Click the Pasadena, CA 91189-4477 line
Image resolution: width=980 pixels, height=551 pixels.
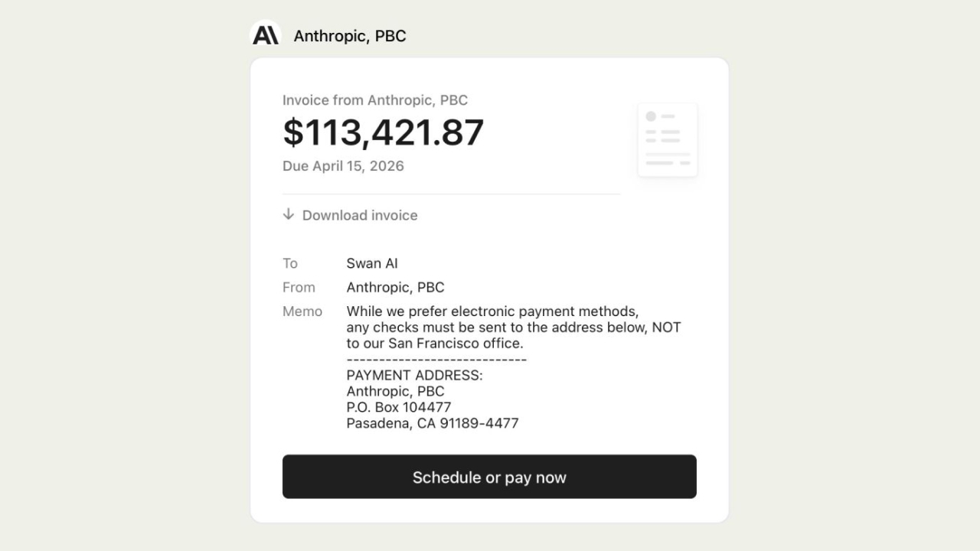(x=433, y=423)
